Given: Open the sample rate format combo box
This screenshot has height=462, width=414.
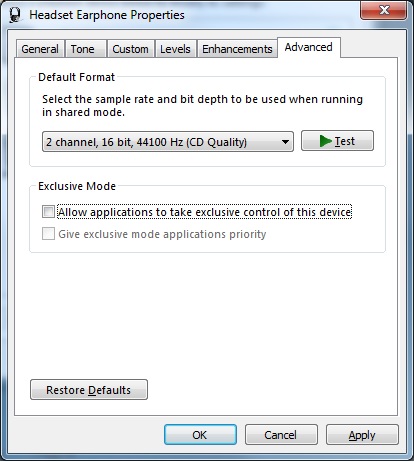Looking at the screenshot, I should click(x=168, y=142).
